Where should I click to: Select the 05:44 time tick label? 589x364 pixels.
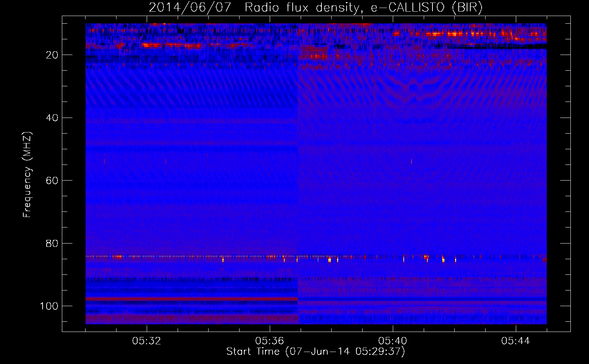coord(516,341)
